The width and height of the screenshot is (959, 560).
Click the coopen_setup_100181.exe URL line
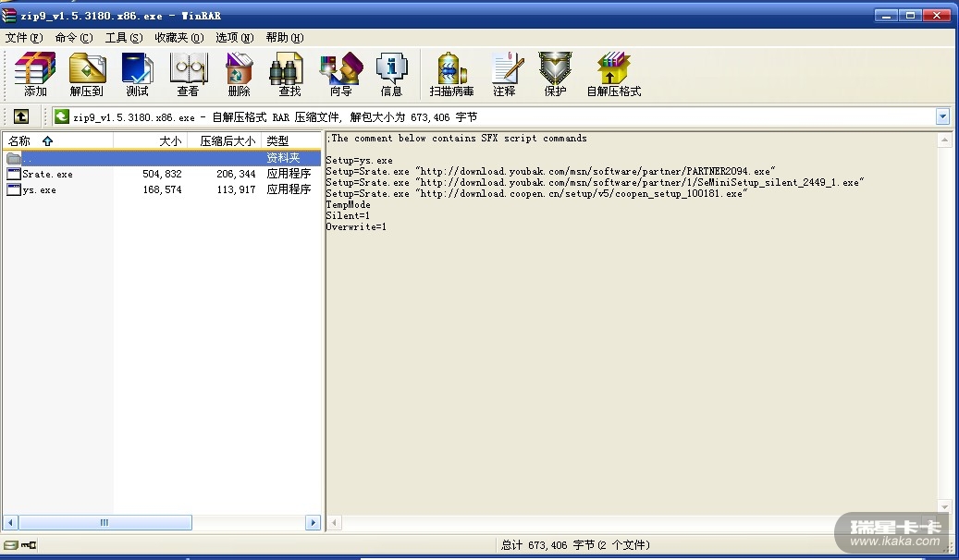pyautogui.click(x=536, y=193)
